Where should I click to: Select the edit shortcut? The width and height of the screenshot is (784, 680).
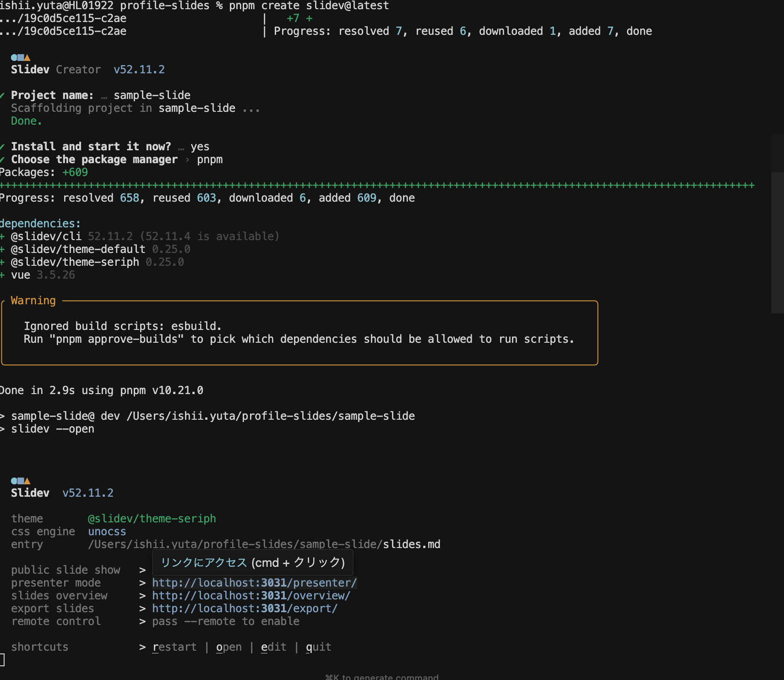click(273, 647)
